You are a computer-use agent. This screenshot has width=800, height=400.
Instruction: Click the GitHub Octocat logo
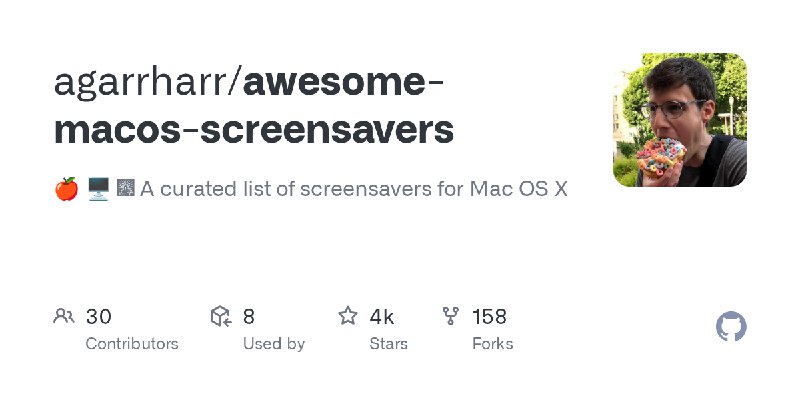tap(732, 327)
